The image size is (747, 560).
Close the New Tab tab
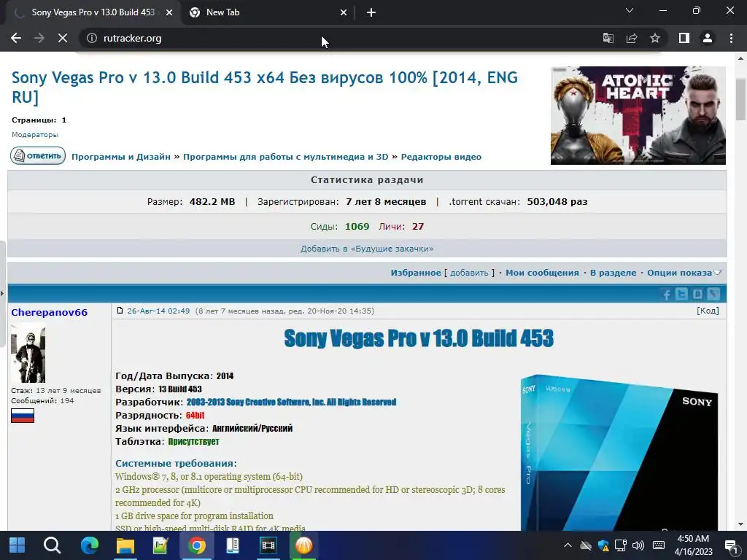point(344,13)
